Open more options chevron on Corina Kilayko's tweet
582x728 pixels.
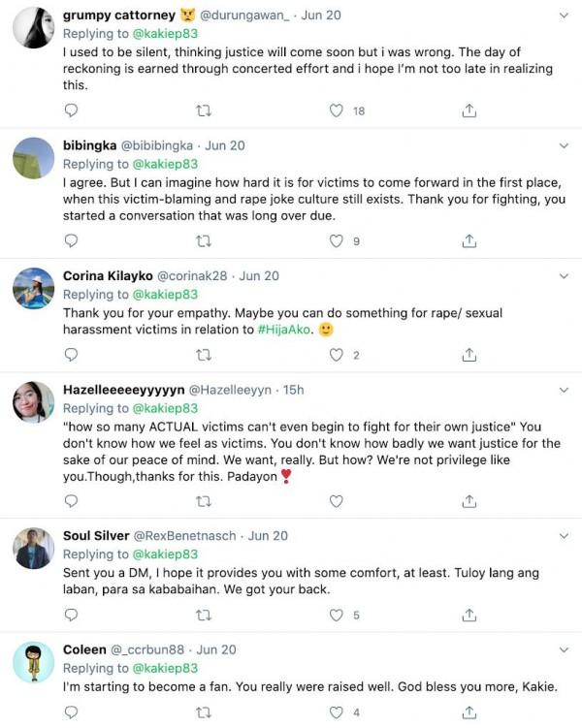point(565,276)
